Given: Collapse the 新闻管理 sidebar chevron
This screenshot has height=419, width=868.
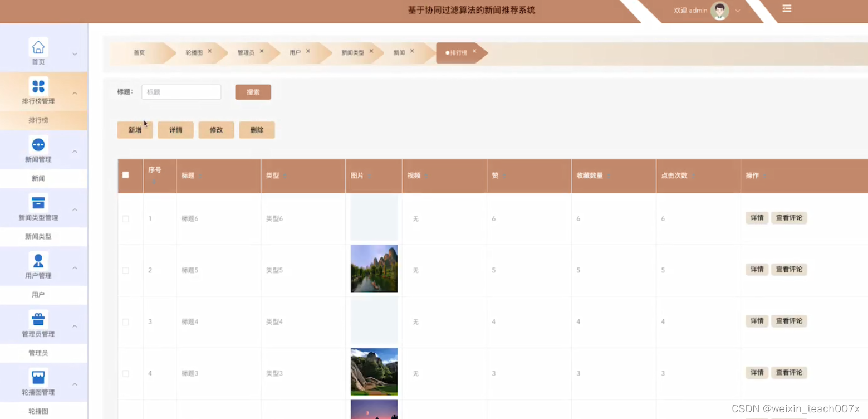Looking at the screenshot, I should pyautogui.click(x=75, y=152).
